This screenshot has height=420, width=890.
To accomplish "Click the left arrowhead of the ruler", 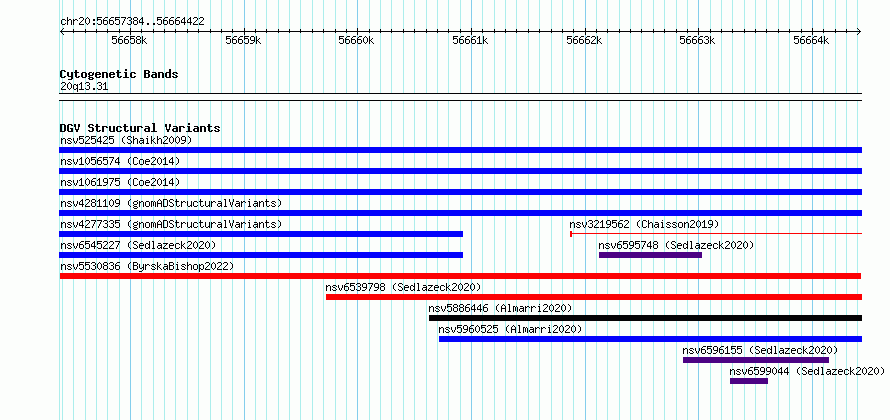I will [62, 32].
